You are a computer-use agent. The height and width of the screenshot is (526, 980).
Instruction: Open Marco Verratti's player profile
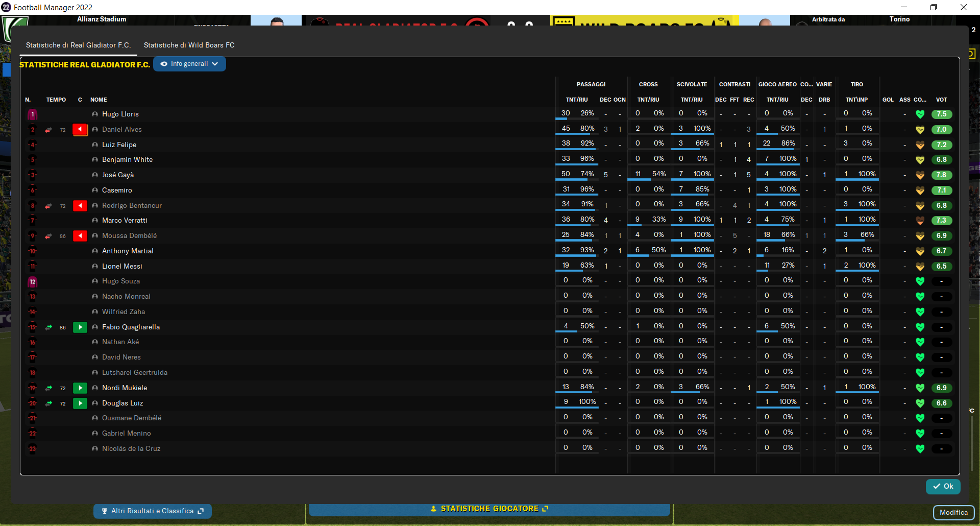pos(125,221)
